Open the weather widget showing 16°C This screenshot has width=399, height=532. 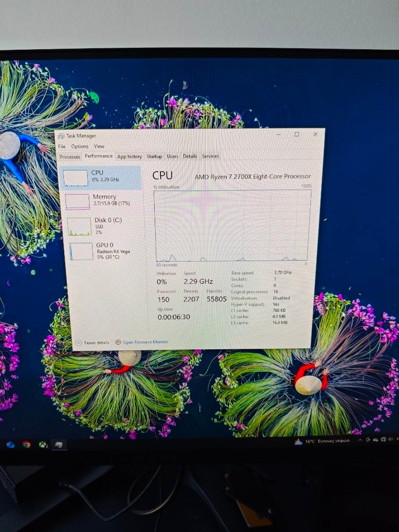point(322,441)
